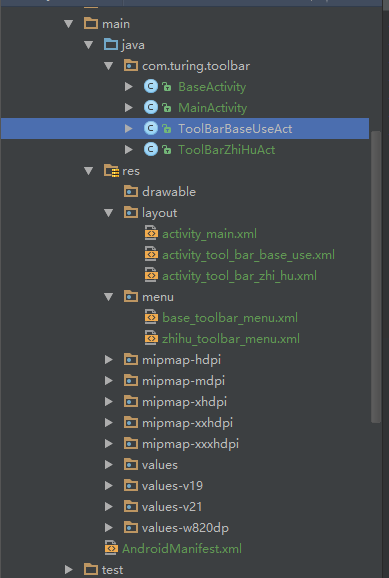The image size is (389, 578).
Task: Click the base_toolbar_menu.xml file icon
Action: coord(151,317)
